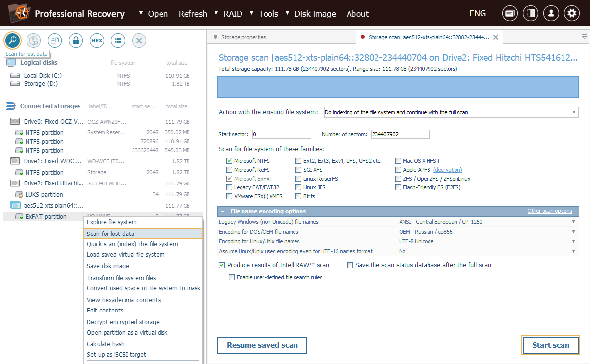
Task: Click the Scan for lost data magnifier icon
Action: tap(12, 40)
